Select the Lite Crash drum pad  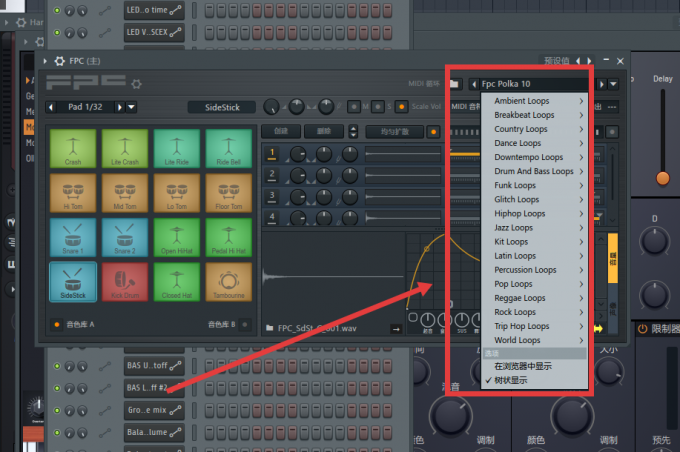[x=125, y=148]
